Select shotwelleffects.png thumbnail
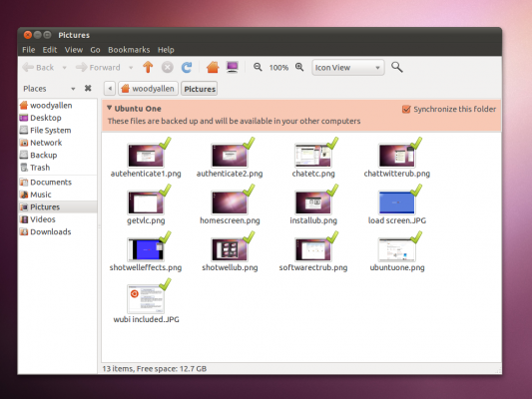Viewport: 532px width, 399px height. click(x=146, y=249)
